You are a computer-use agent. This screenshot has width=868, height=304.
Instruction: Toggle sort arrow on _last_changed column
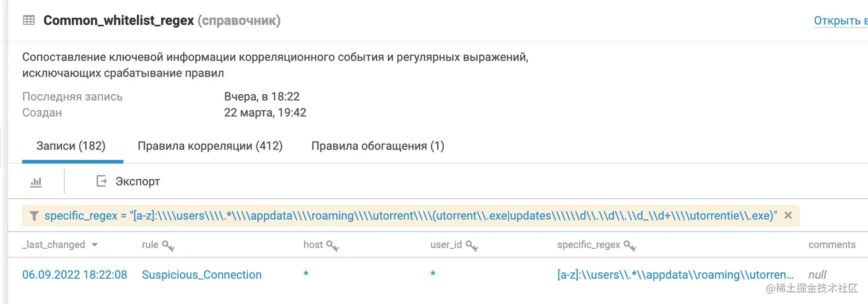[95, 245]
